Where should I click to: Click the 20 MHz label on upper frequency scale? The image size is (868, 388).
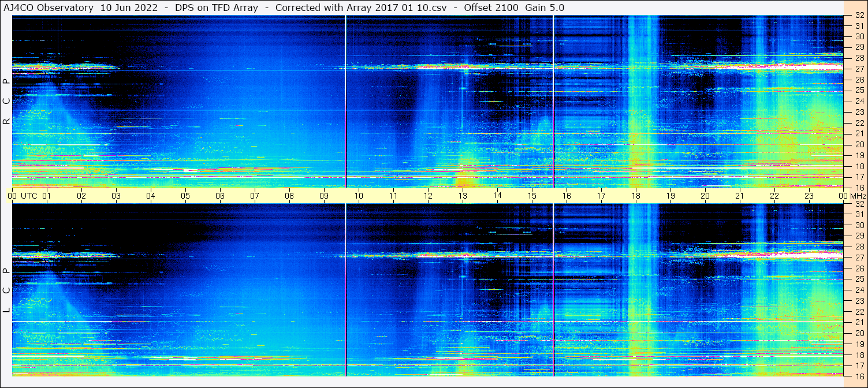(x=859, y=144)
